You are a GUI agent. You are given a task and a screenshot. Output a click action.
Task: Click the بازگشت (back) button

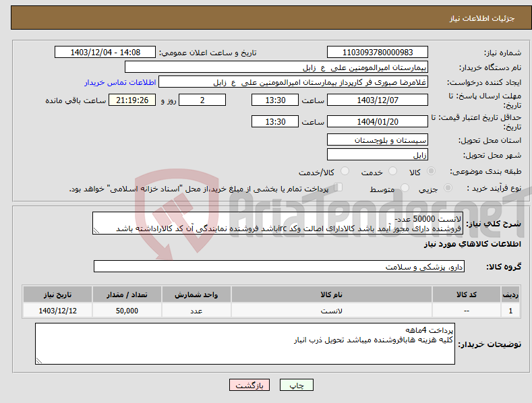249,385
